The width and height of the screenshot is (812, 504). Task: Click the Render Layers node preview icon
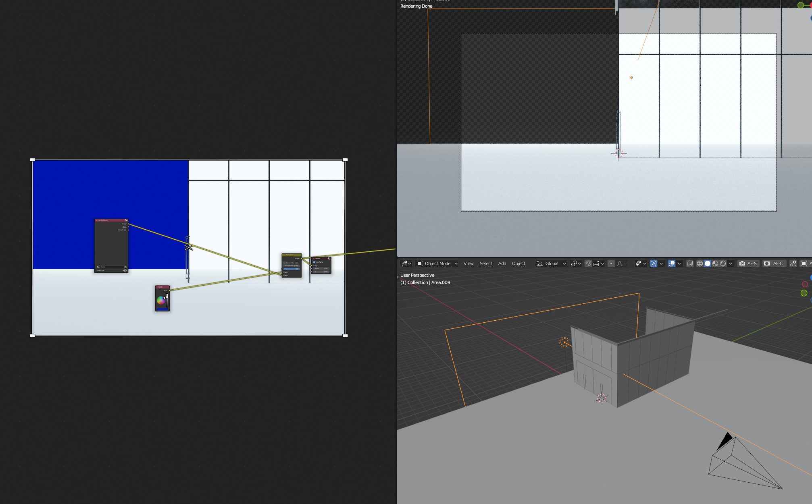pos(126,220)
